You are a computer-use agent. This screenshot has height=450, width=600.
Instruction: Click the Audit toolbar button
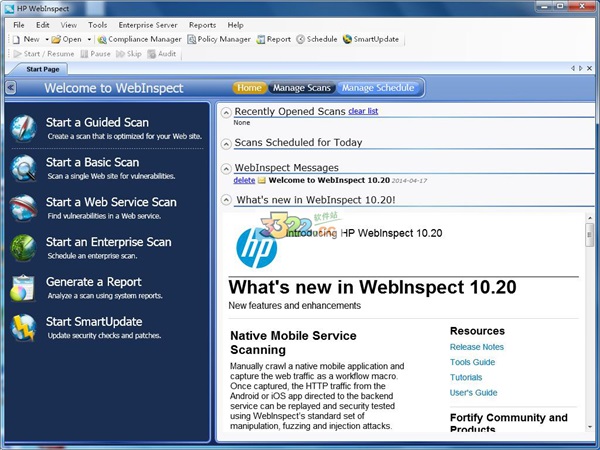pos(162,54)
